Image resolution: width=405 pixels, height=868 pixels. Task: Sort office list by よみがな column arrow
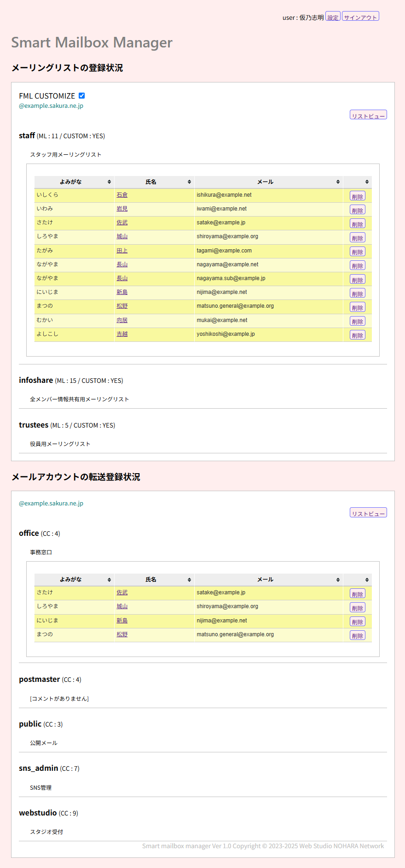click(x=109, y=580)
